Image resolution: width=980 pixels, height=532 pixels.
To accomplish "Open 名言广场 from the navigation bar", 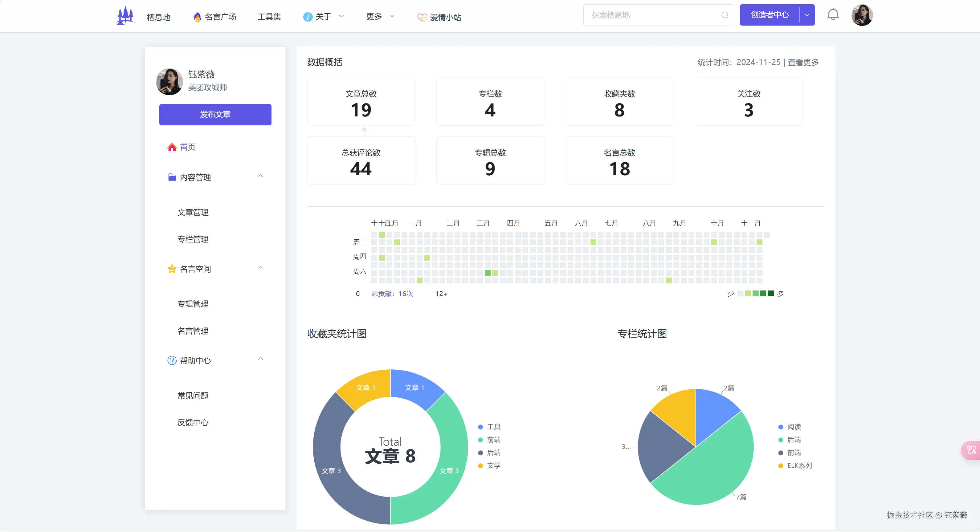I will pyautogui.click(x=220, y=17).
